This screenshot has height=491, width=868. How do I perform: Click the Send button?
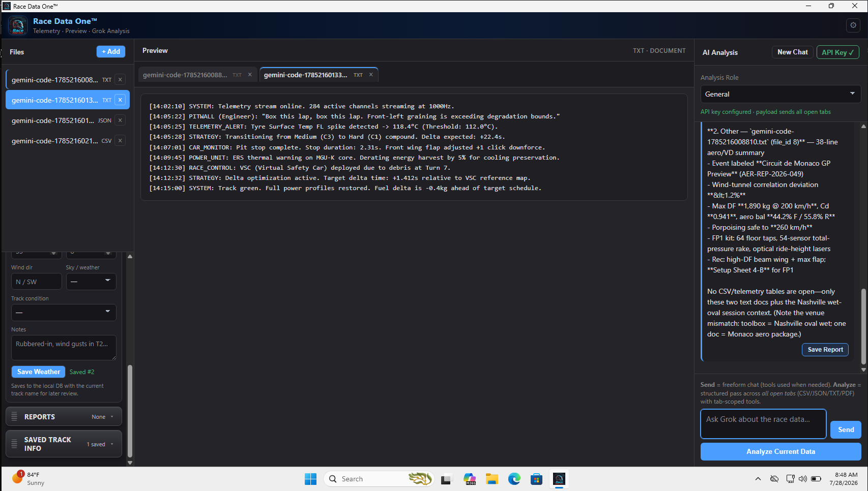(x=846, y=429)
